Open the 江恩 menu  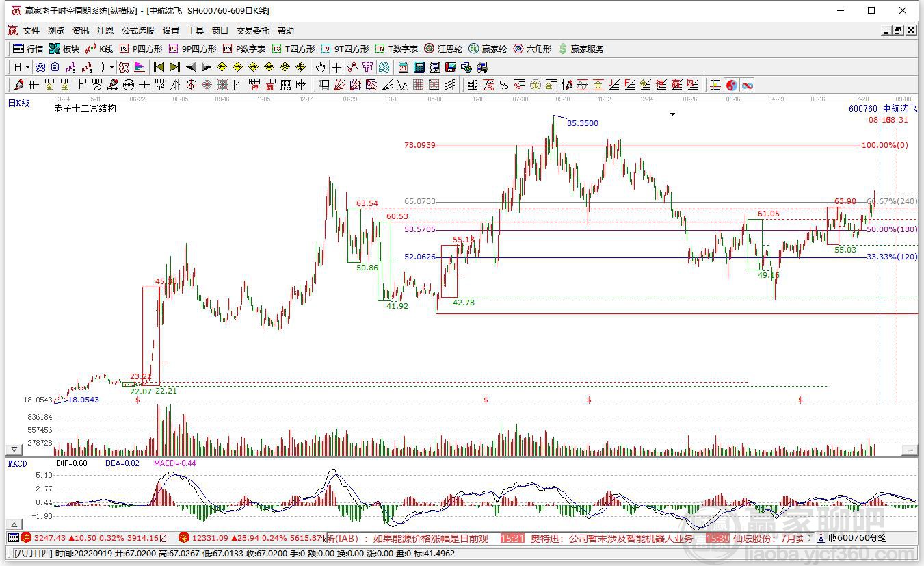[x=105, y=30]
